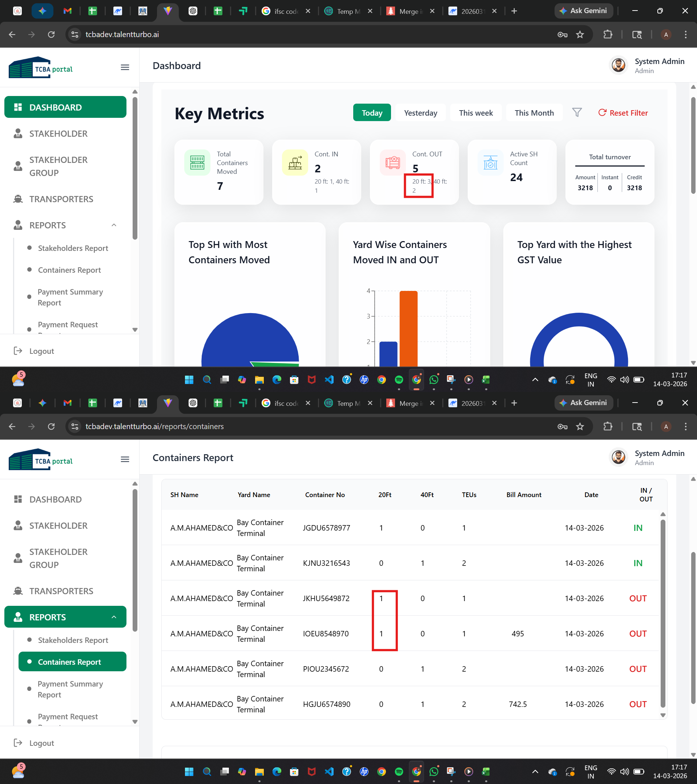Open Chrome three-dot menu in the tcbadev.talentturbo.ai/reports/containers browser

pos(685,427)
